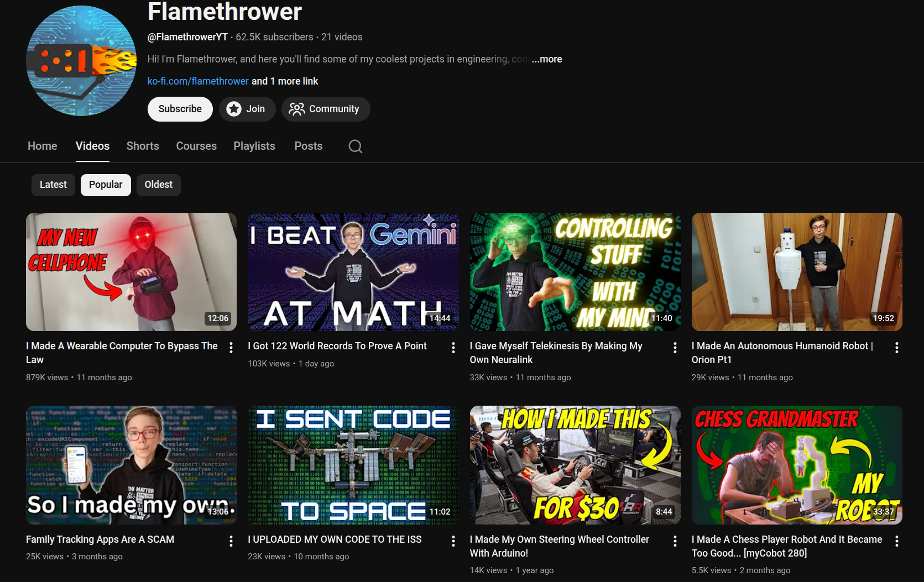Open options menu for Humanoid Robot Orion video
The image size is (924, 582).
click(x=897, y=348)
